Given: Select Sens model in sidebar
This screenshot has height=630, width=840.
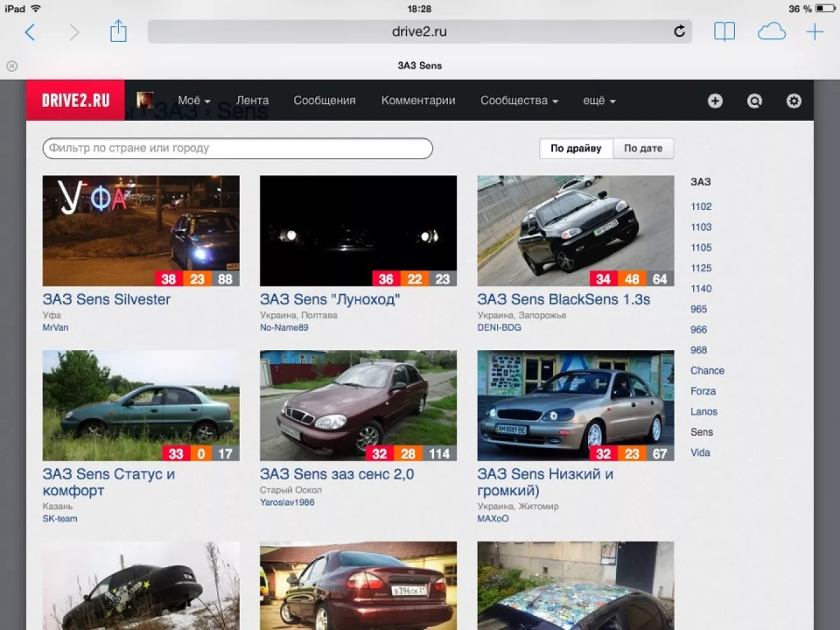Looking at the screenshot, I should [x=701, y=432].
